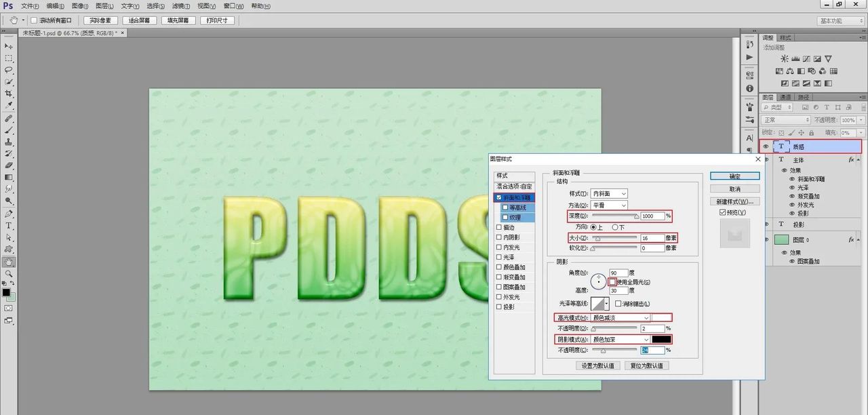Check the 描边 style option
The height and width of the screenshot is (415, 868).
click(x=500, y=228)
